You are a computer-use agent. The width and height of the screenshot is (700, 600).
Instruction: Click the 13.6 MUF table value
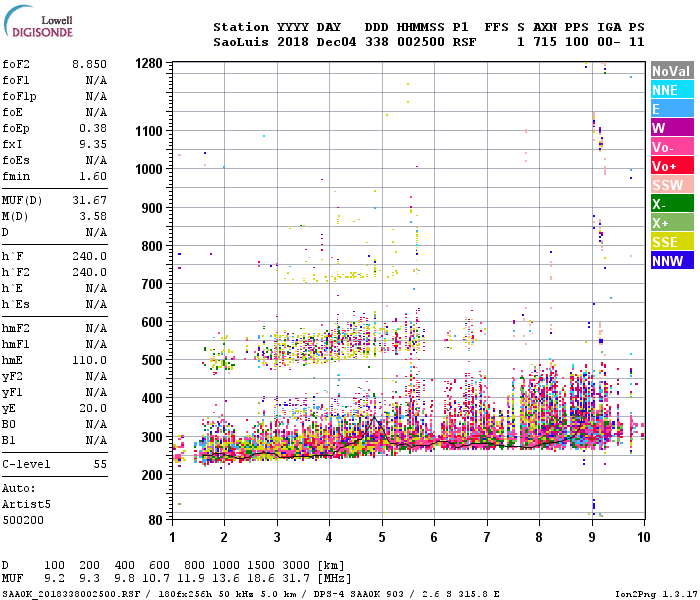[225, 578]
